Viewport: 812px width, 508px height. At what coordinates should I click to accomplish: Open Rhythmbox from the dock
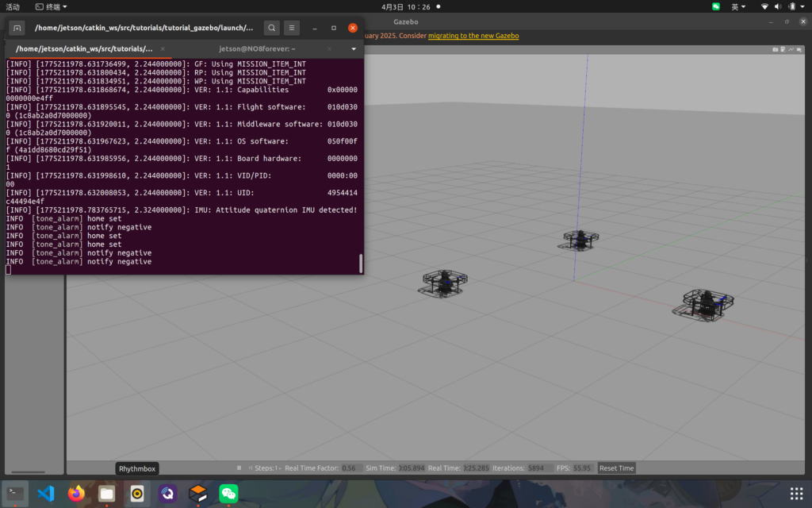tap(137, 494)
